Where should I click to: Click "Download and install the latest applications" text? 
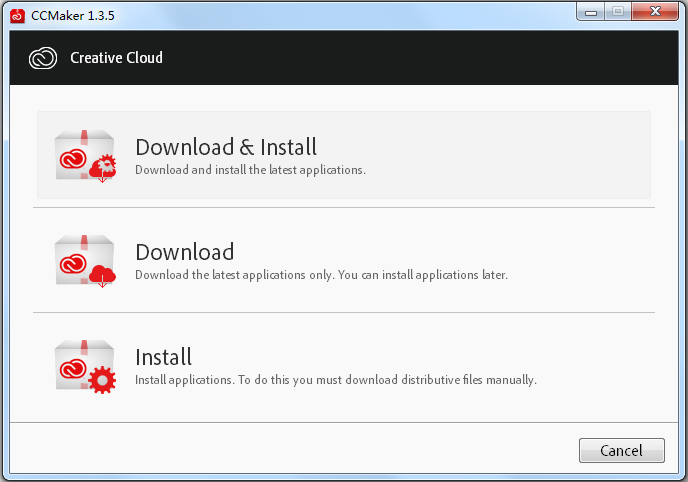point(250,170)
